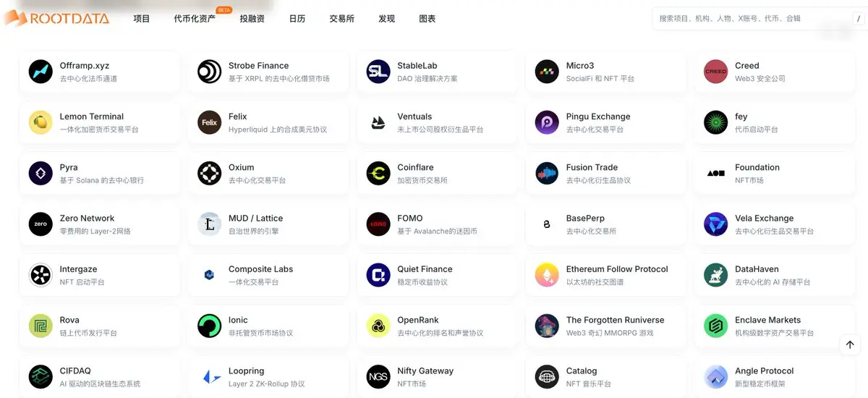Click the Catalog logo icon
The image size is (868, 398).
pyautogui.click(x=547, y=376)
